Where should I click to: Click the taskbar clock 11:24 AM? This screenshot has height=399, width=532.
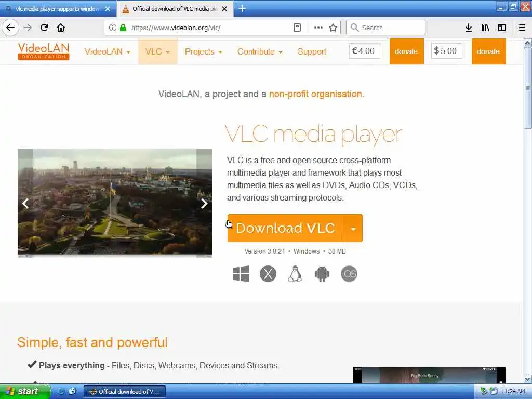(513, 391)
